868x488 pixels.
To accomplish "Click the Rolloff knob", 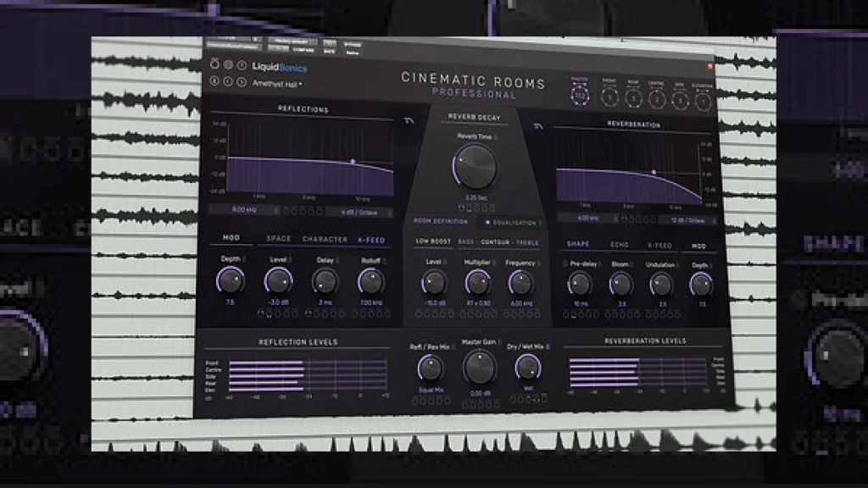I will coord(371,282).
